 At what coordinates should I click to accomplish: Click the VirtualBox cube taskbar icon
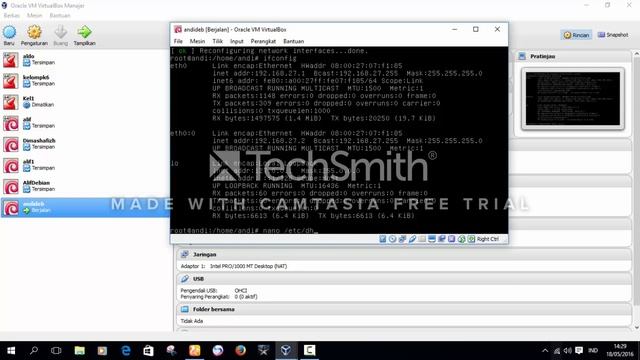(x=286, y=351)
